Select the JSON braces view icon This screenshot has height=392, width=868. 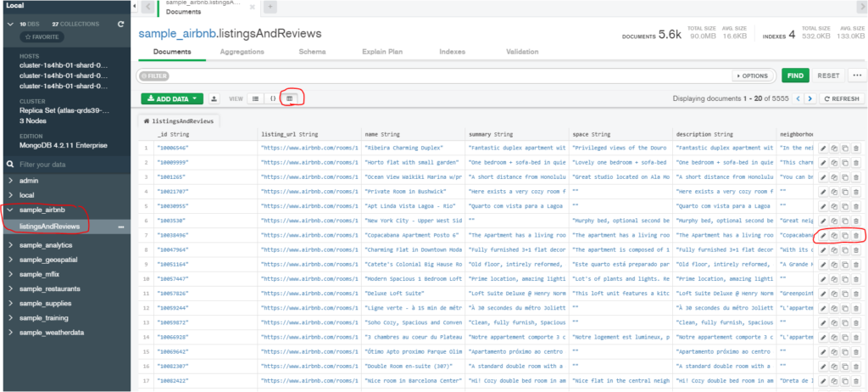pyautogui.click(x=272, y=98)
